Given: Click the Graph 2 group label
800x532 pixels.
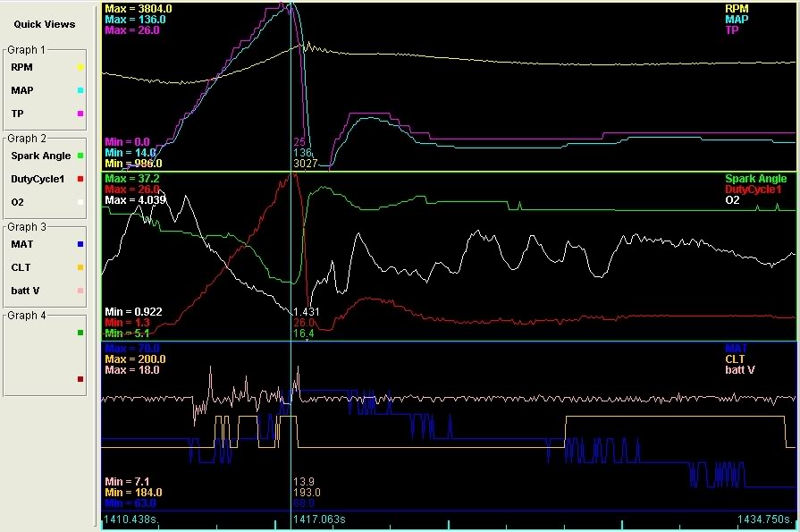Looking at the screenshot, I should [x=27, y=139].
